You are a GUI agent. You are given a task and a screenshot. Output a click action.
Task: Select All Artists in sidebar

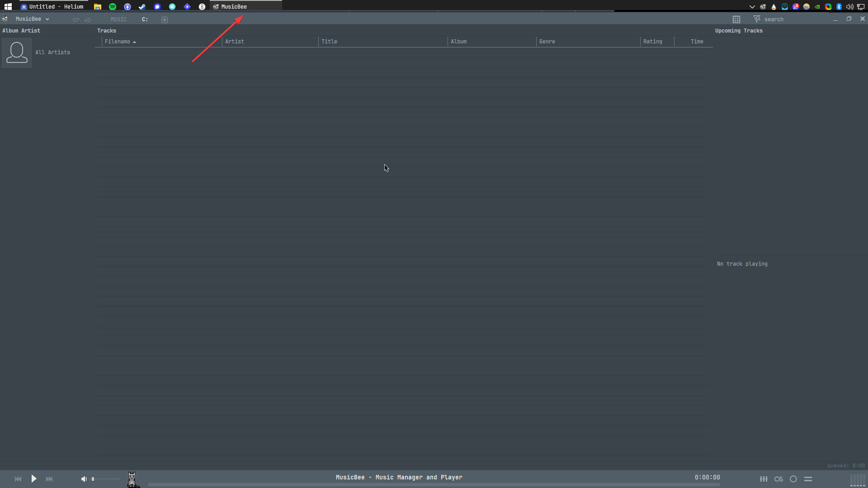click(x=52, y=52)
